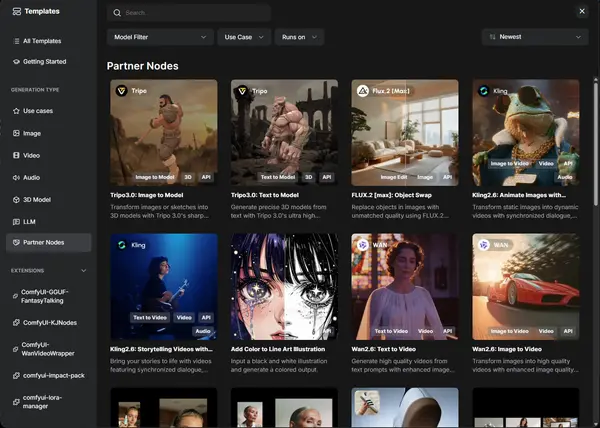Click the Tripo logo on Image to Model card
The height and width of the screenshot is (428, 600).
coord(122,91)
